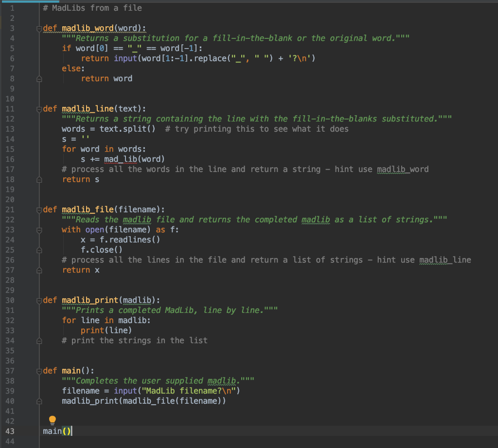The width and height of the screenshot is (498, 448).
Task: Place the cursor in the main() call on line 43
Action: (x=57, y=431)
